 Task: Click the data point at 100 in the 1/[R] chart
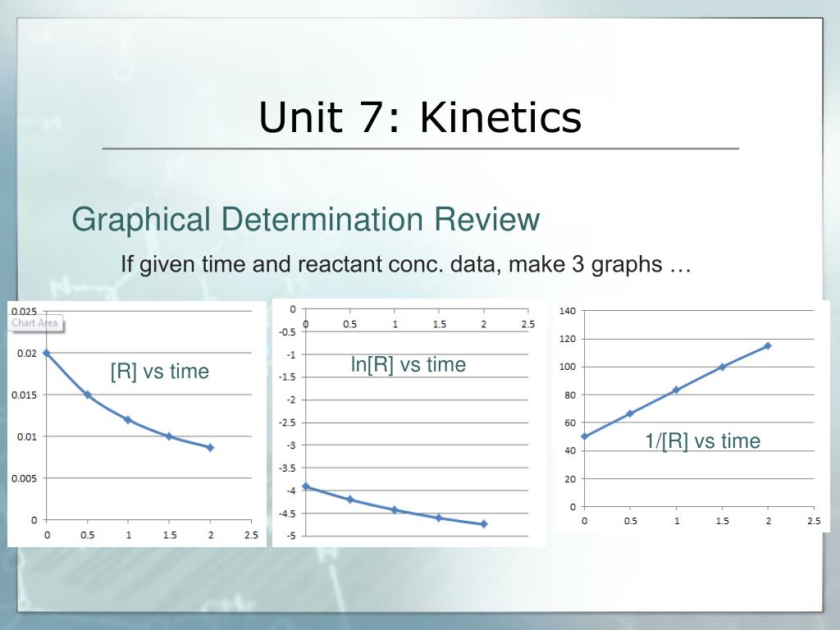pyautogui.click(x=722, y=367)
